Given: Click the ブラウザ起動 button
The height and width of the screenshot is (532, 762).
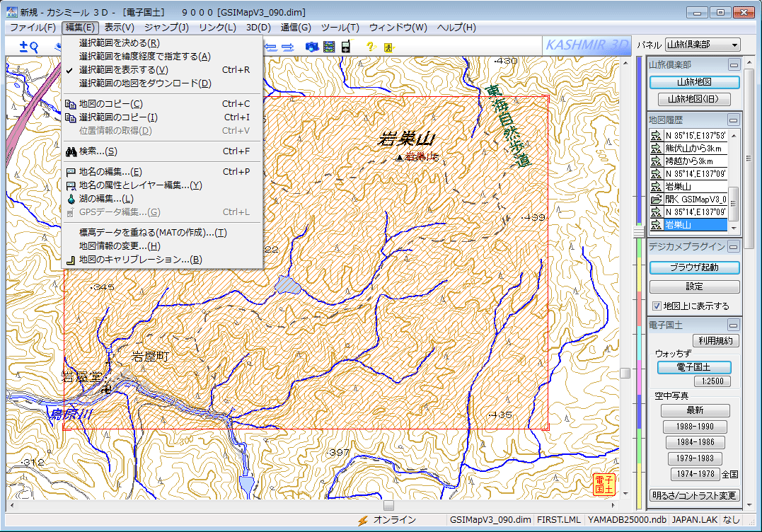Looking at the screenshot, I should coord(695,267).
